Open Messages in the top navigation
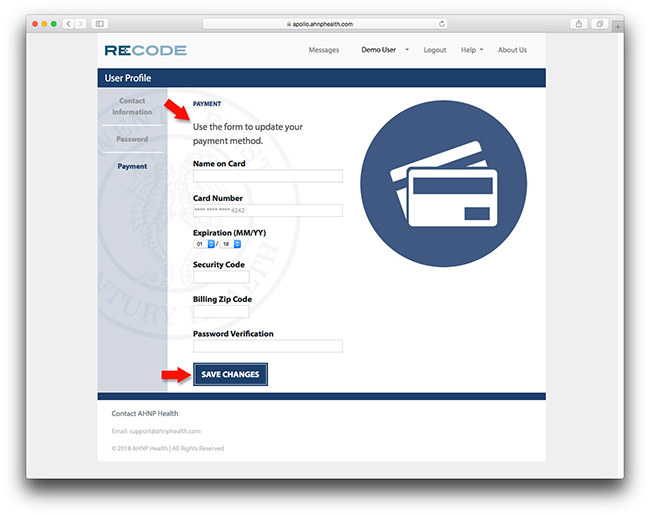650x516 pixels. 323,50
